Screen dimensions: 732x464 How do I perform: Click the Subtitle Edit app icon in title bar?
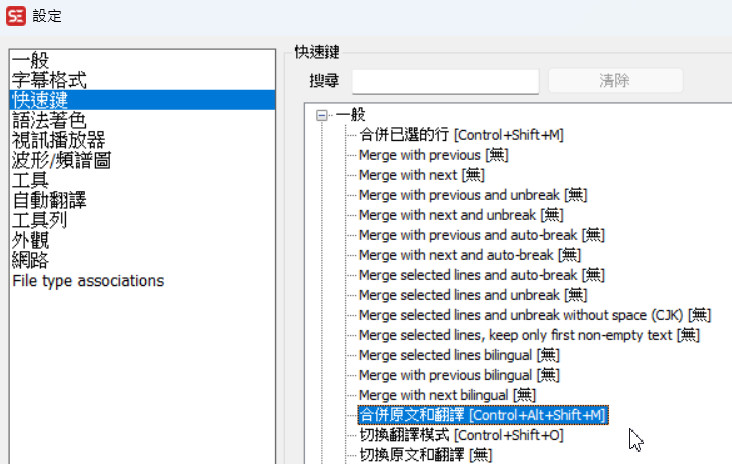(x=15, y=17)
